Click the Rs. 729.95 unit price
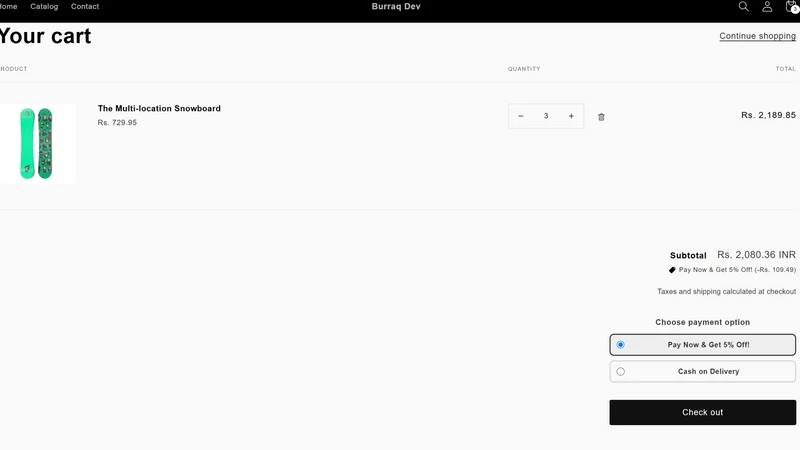The width and height of the screenshot is (800, 450). [x=117, y=122]
